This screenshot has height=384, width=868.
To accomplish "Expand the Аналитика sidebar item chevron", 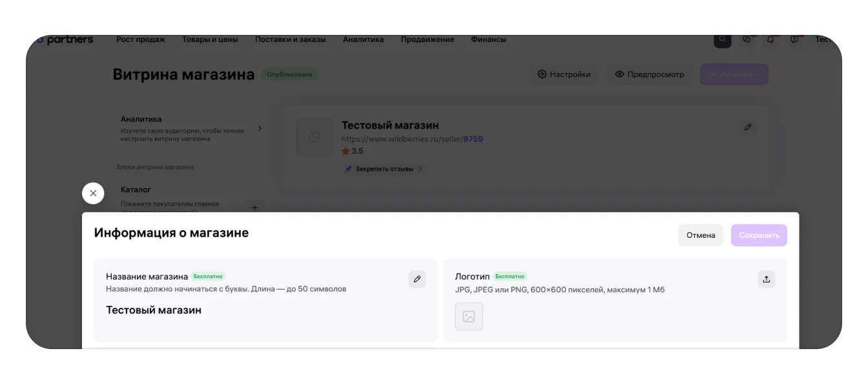I will click(x=260, y=129).
